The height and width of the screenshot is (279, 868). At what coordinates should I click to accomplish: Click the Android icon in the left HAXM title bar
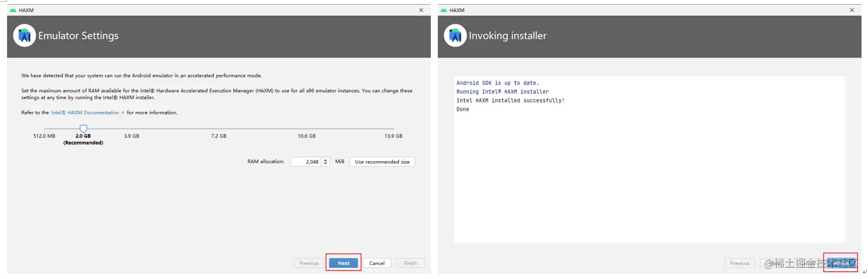(13, 10)
